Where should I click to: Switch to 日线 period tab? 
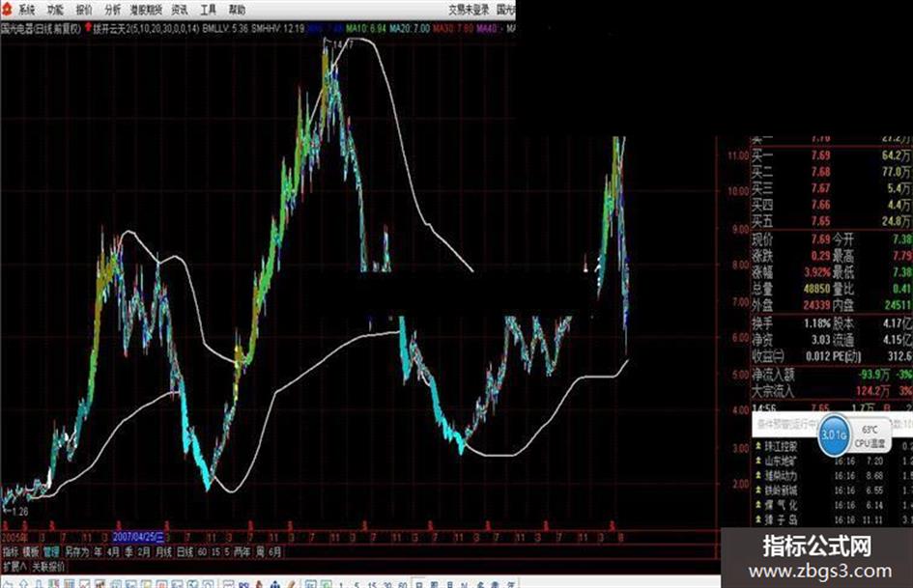(185, 551)
